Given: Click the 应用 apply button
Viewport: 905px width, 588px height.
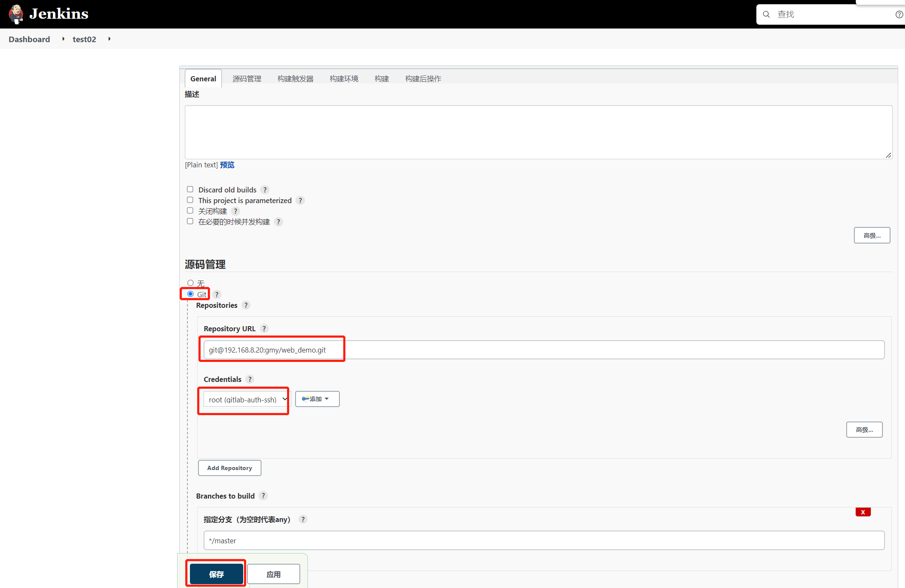Looking at the screenshot, I should point(273,574).
